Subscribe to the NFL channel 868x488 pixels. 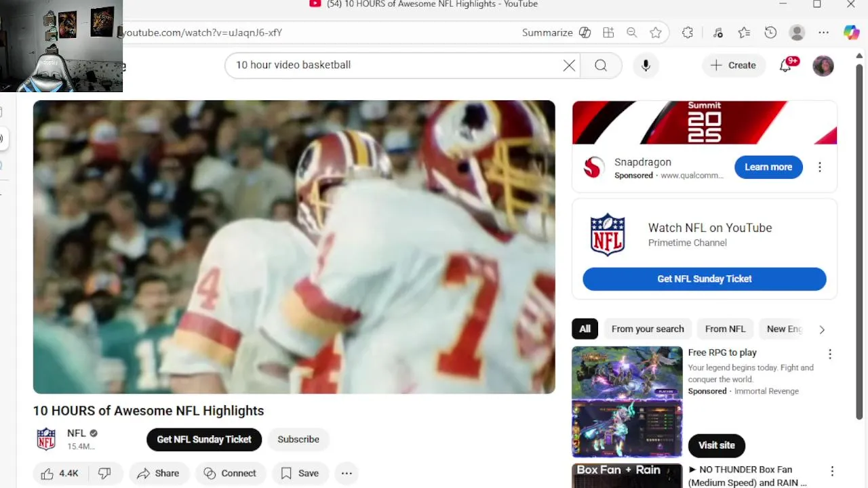pyautogui.click(x=298, y=439)
